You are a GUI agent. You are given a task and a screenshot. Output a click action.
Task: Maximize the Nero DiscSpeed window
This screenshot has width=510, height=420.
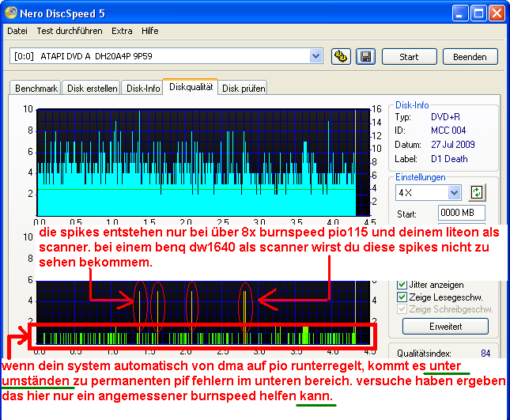478,13
